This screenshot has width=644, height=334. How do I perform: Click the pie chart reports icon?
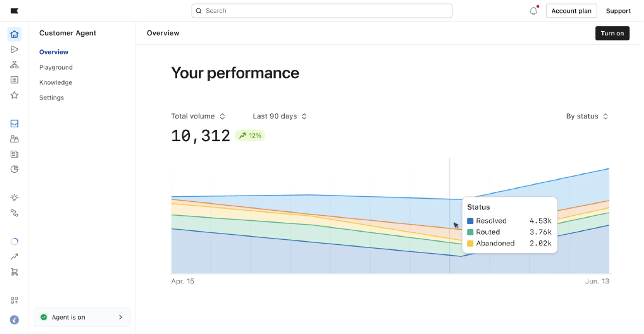14,169
